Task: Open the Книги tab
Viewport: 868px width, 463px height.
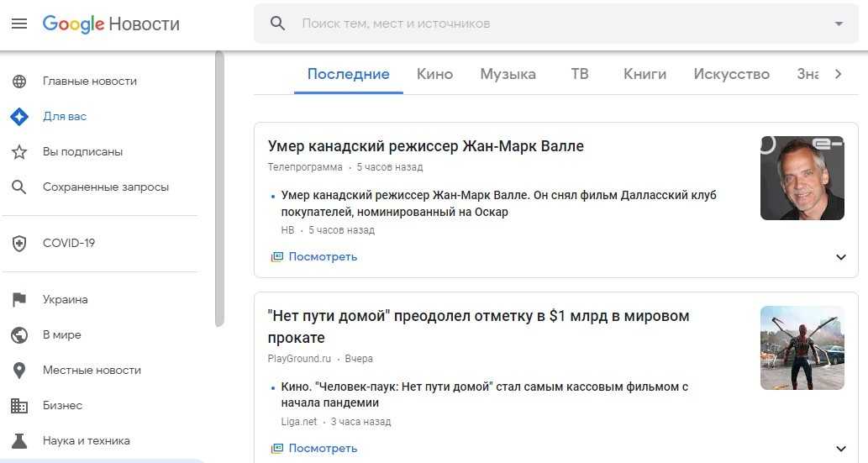Action: pos(644,74)
